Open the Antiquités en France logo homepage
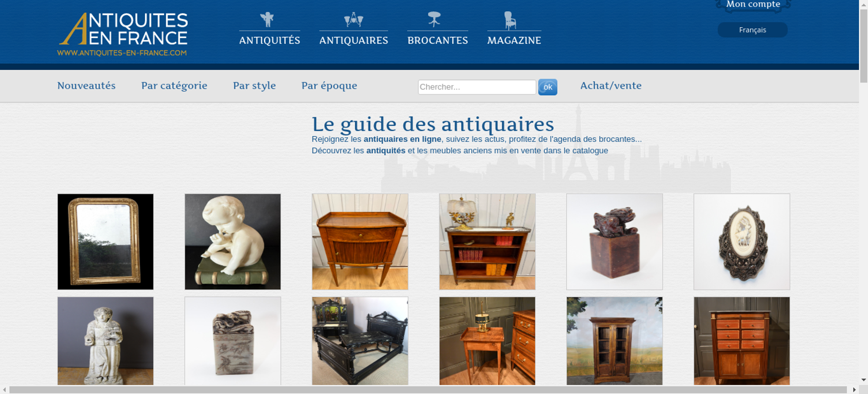 (x=123, y=34)
